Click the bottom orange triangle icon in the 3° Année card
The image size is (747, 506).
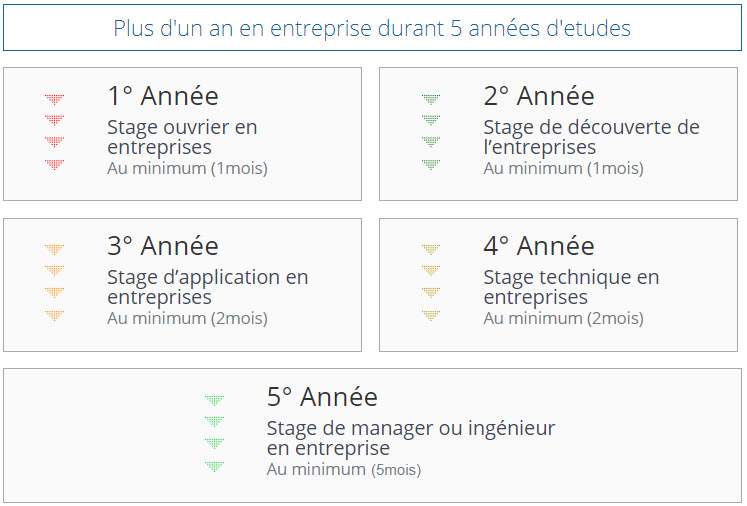[x=54, y=315]
